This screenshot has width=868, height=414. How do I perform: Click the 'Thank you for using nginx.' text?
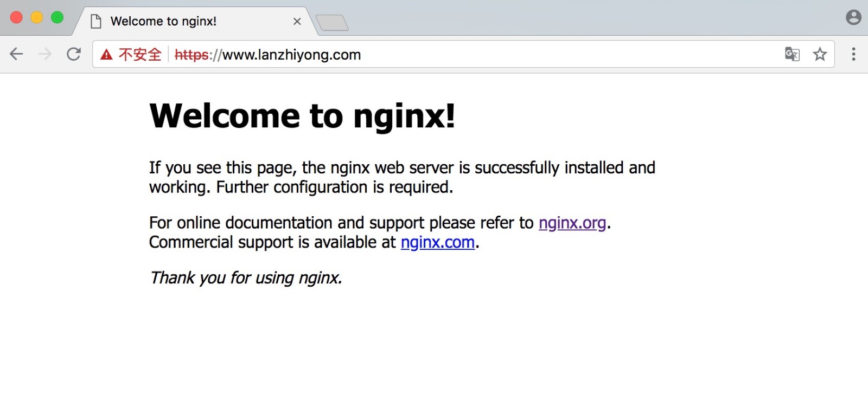pyautogui.click(x=246, y=277)
